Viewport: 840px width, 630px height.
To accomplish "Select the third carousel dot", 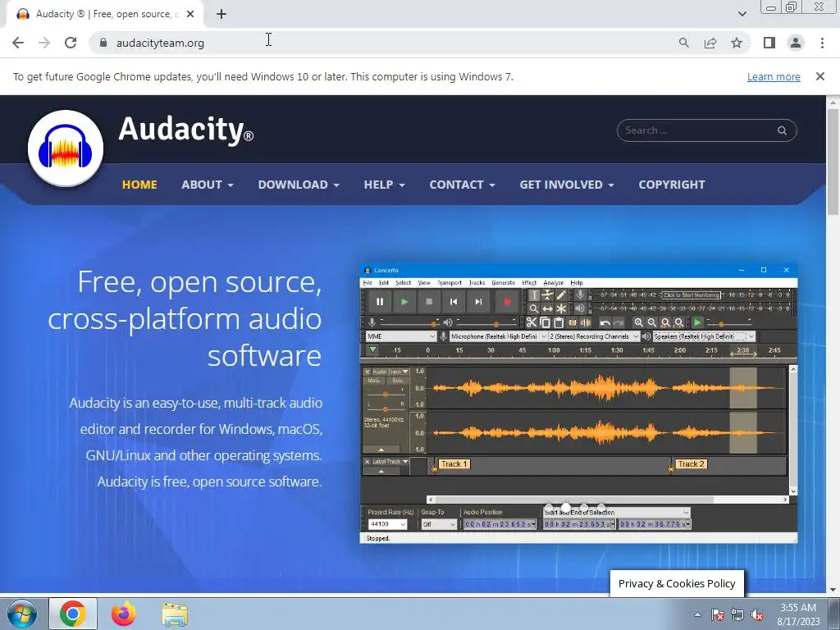I will 584,507.
